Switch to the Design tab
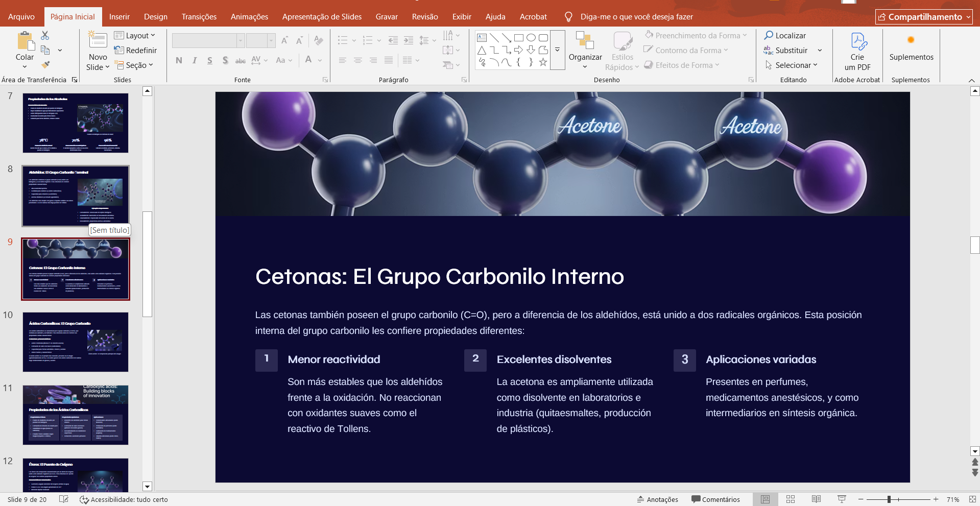 (x=156, y=17)
